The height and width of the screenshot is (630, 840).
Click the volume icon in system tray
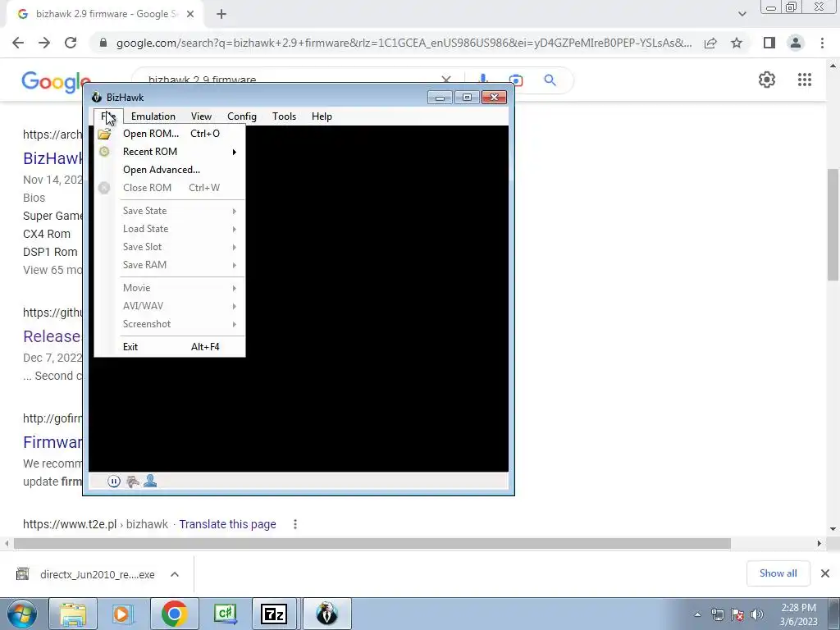click(x=757, y=614)
